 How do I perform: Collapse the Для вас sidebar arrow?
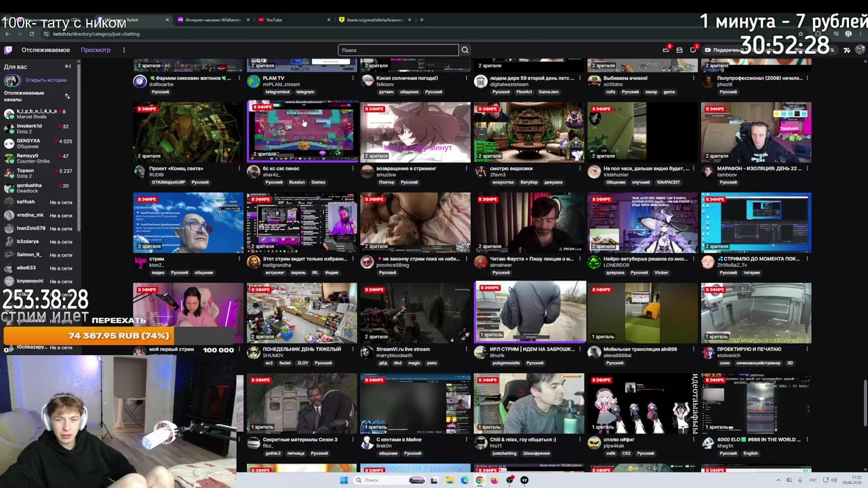[68, 66]
